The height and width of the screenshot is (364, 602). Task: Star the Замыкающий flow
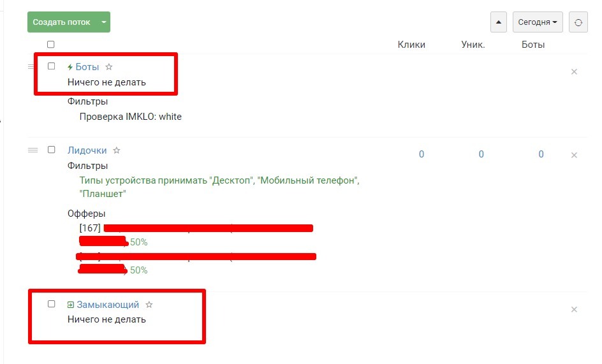pyautogui.click(x=149, y=305)
